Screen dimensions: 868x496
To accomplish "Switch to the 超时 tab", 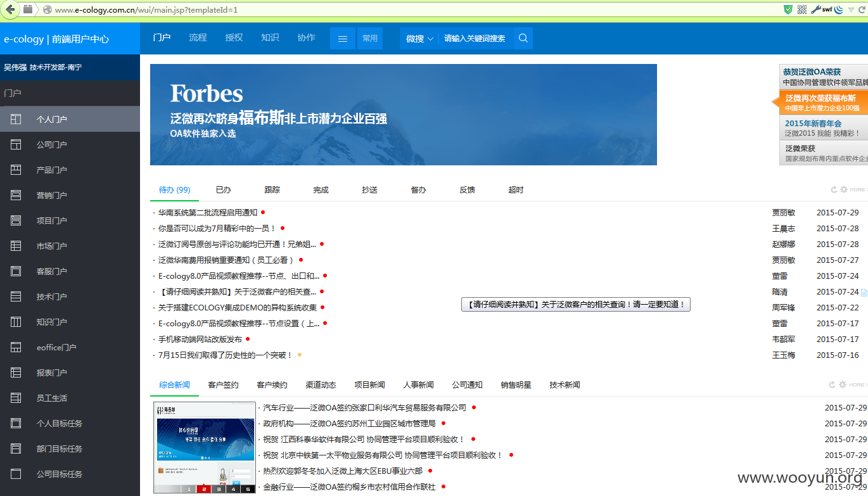I will 516,189.
